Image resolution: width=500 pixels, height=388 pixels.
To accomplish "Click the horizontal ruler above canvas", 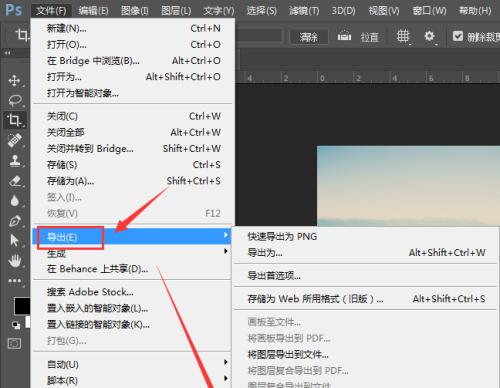I will (x=367, y=77).
